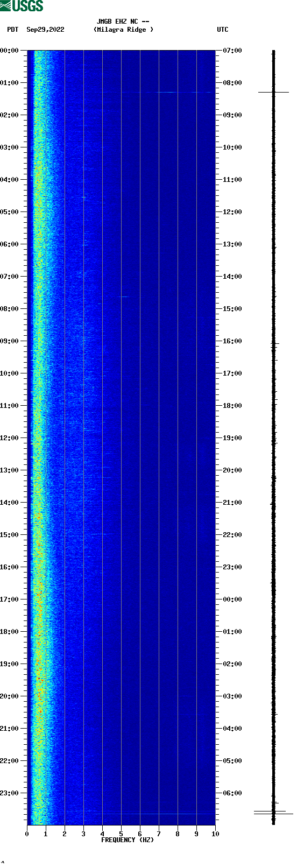
Task: Click the 16:00 UTC time label on right
Action: tap(232, 341)
